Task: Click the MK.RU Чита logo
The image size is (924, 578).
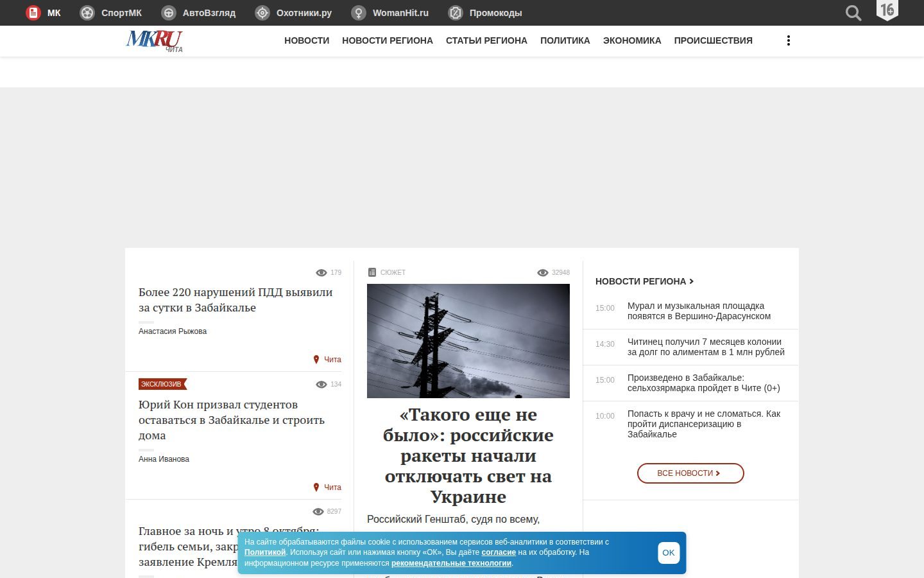Action: (155, 40)
